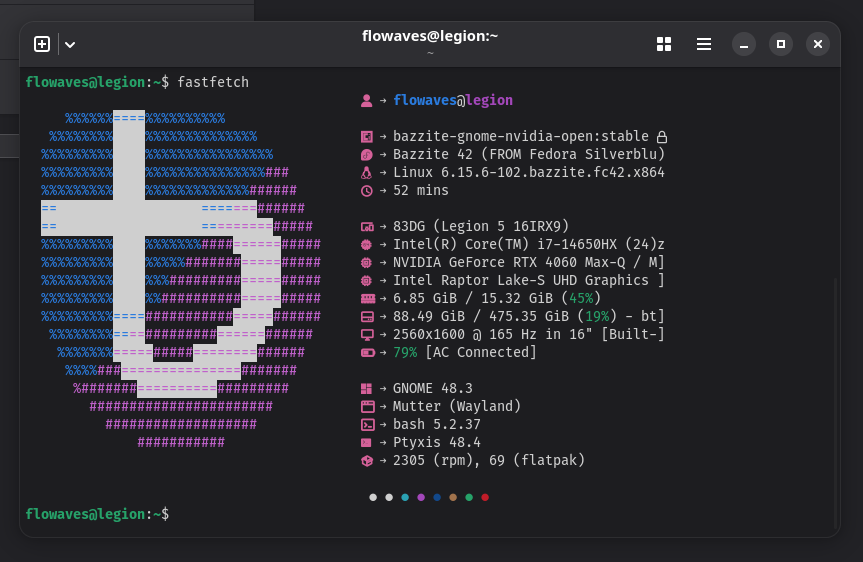Click the memory icon beside 6.85 GiB
Screen dimensions: 863x562
pyautogui.click(x=368, y=299)
